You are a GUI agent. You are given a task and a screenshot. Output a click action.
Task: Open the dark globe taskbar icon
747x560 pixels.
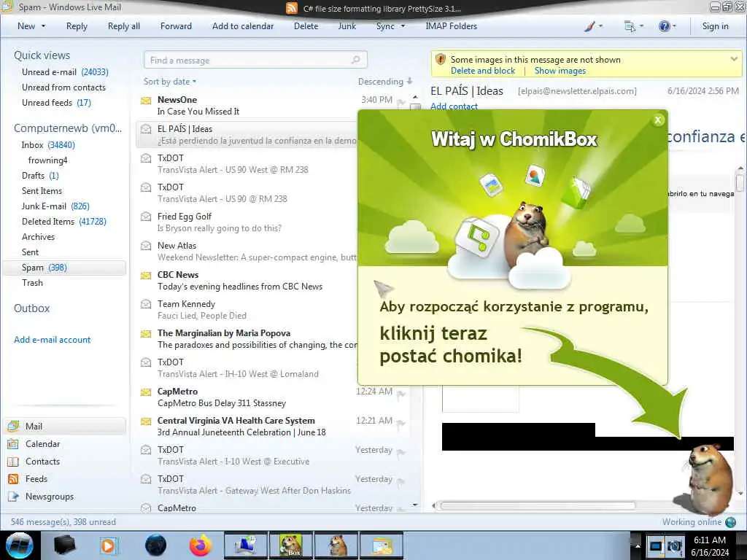[155, 545]
